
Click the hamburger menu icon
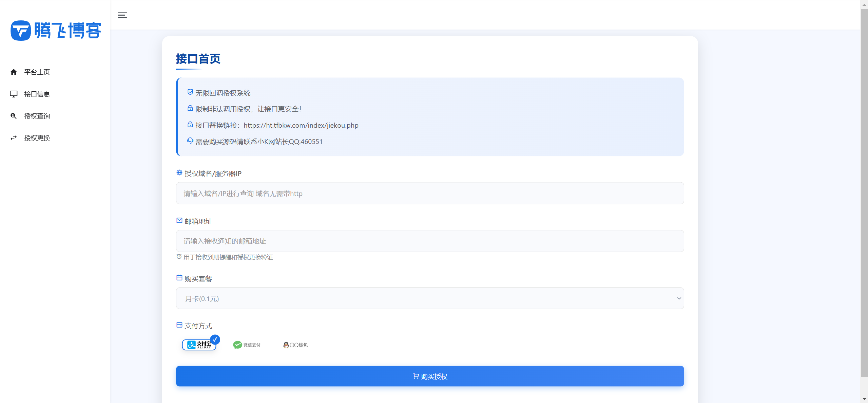122,15
